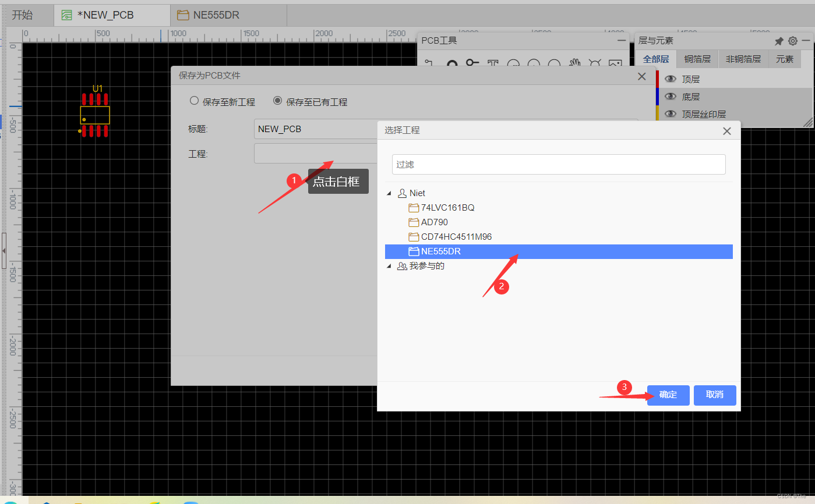The image size is (815, 504).
Task: Expand the left side panel handle
Action: pyautogui.click(x=3, y=250)
